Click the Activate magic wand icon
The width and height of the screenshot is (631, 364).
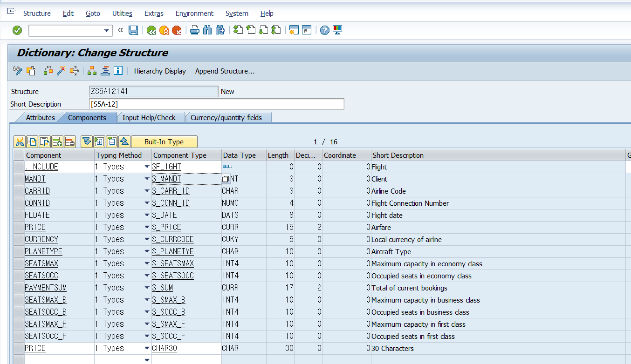point(61,71)
